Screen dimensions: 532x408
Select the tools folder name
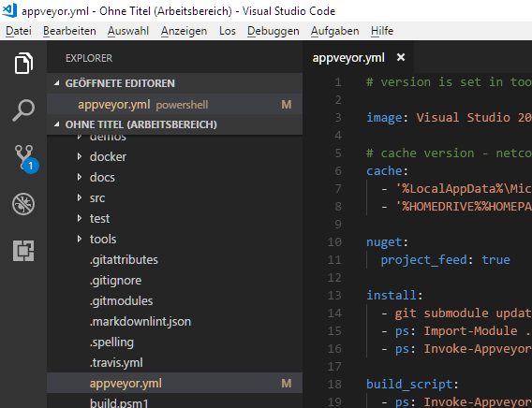pyautogui.click(x=103, y=240)
